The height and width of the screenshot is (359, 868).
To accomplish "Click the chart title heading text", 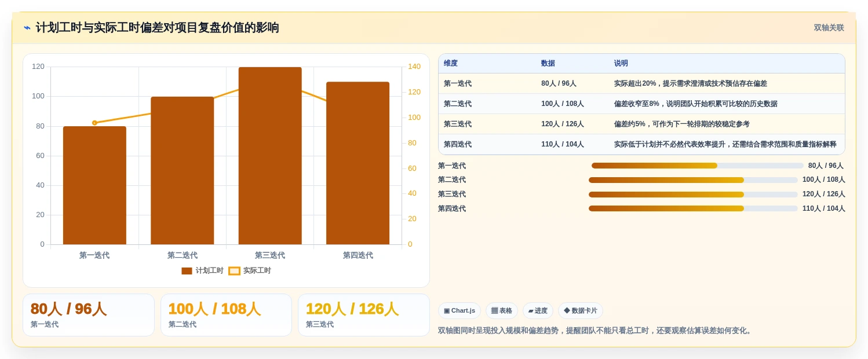I will [x=157, y=28].
